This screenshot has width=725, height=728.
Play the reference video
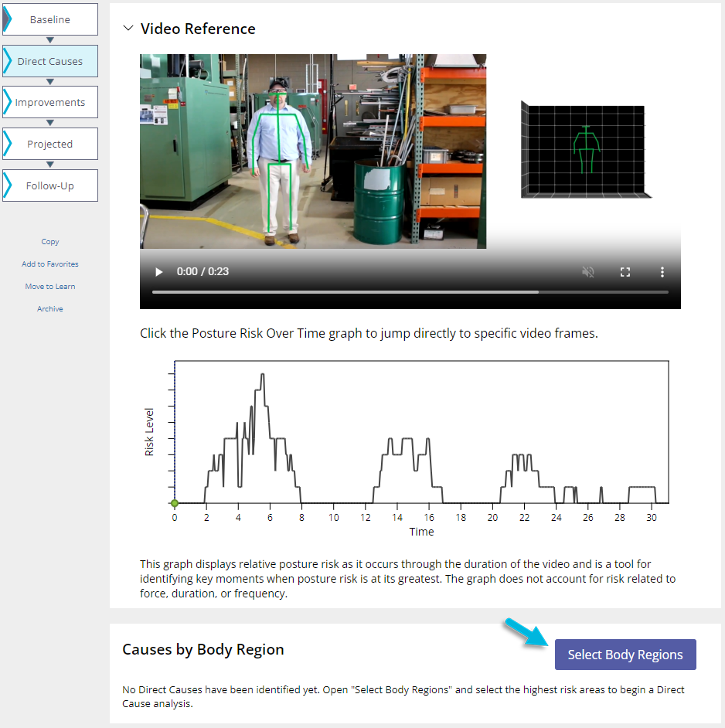click(x=159, y=271)
